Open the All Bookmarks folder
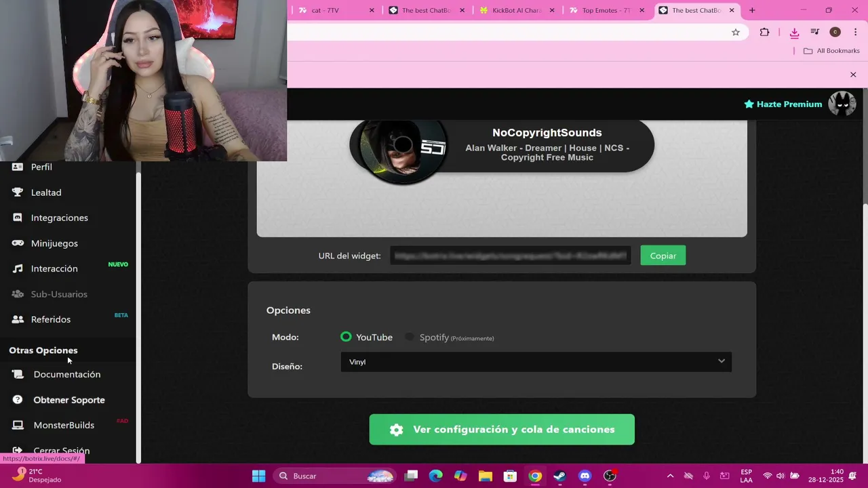 (831, 51)
